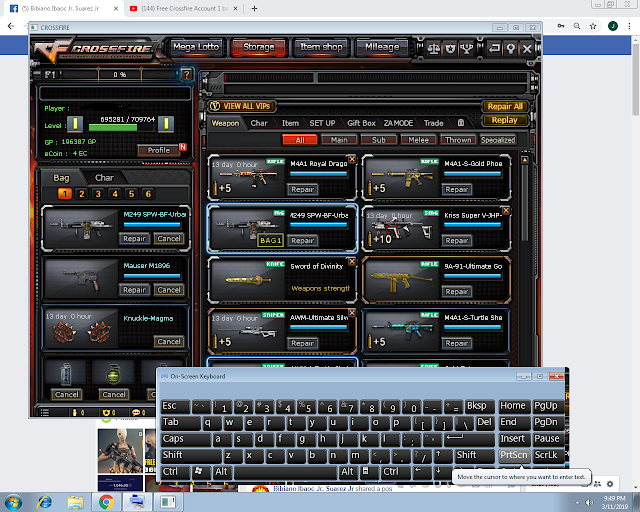The height and width of the screenshot is (512, 640).
Task: Cancel the Knuckle-Magma from bag
Action: 169,341
